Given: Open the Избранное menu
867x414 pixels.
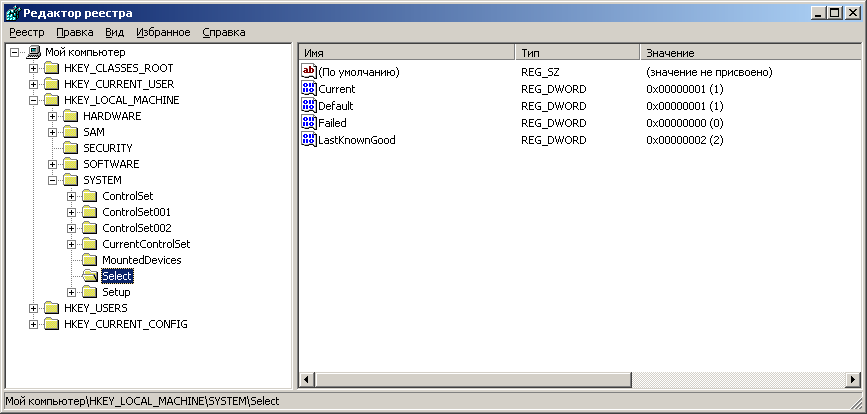Looking at the screenshot, I should point(163,33).
